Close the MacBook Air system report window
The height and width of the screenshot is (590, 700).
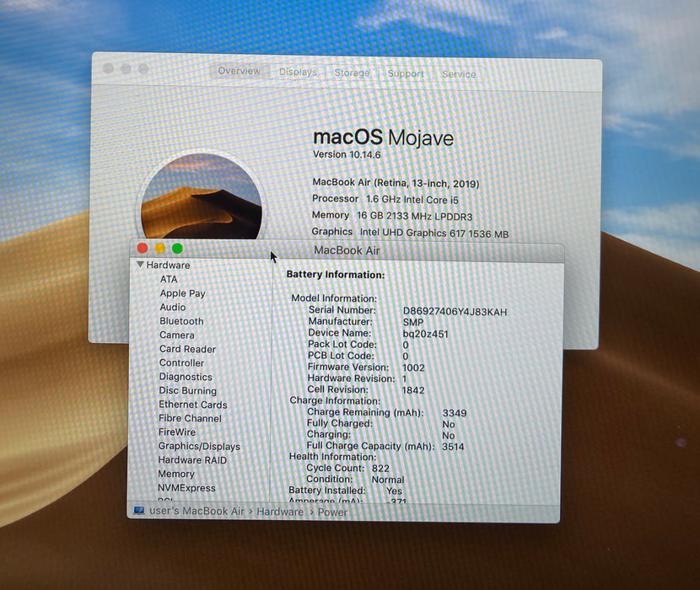click(x=143, y=248)
